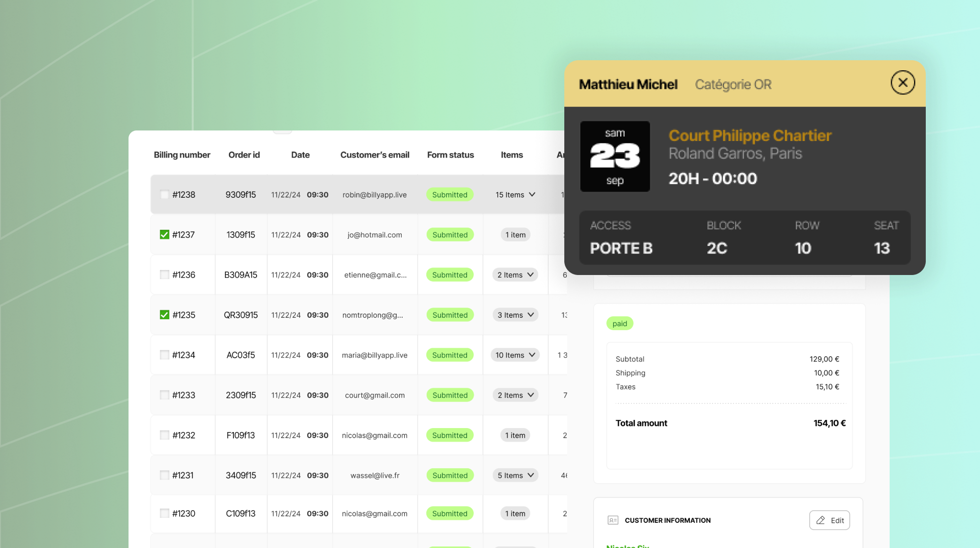Click the green paid status badge
This screenshot has width=980, height=548.
(x=620, y=324)
